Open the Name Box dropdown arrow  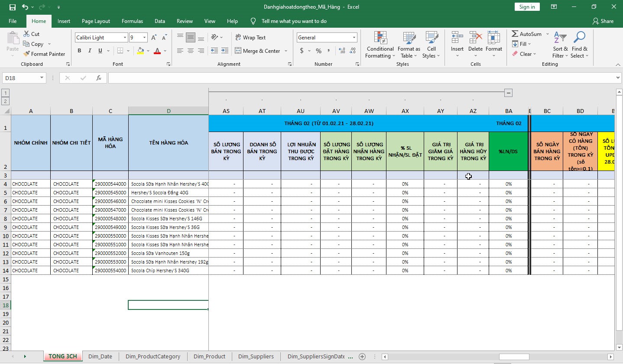42,78
